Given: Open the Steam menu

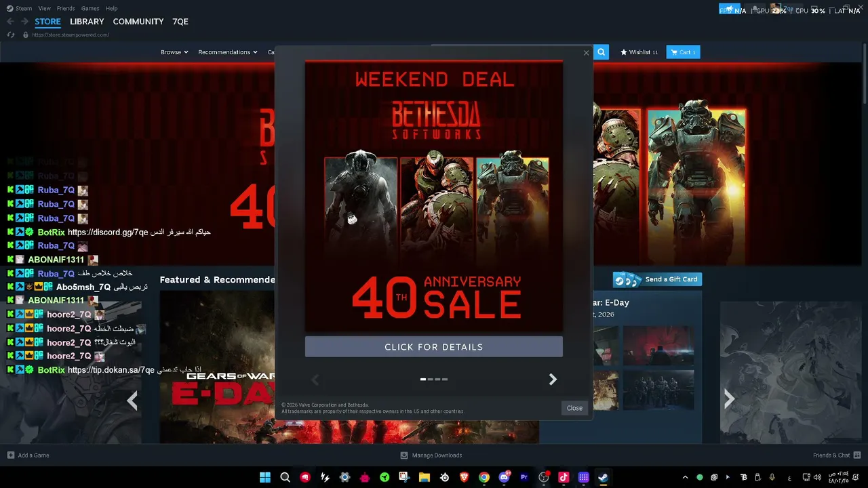Looking at the screenshot, I should tap(20, 9).
